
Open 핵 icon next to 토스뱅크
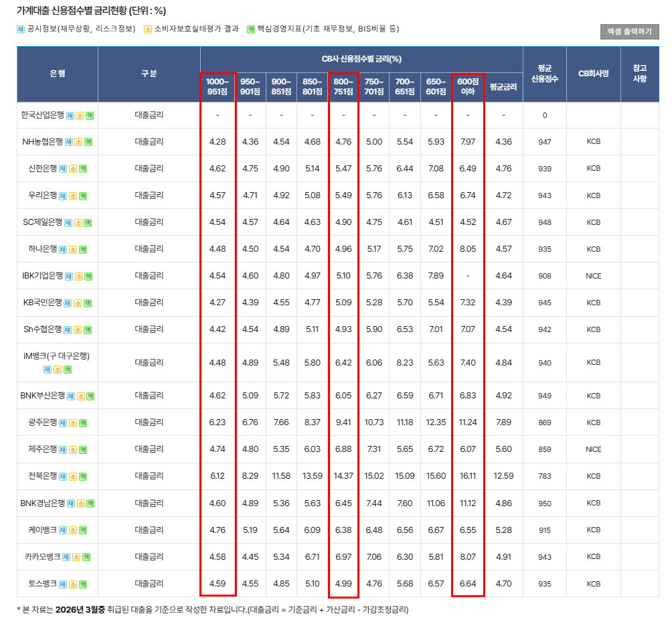[84, 584]
